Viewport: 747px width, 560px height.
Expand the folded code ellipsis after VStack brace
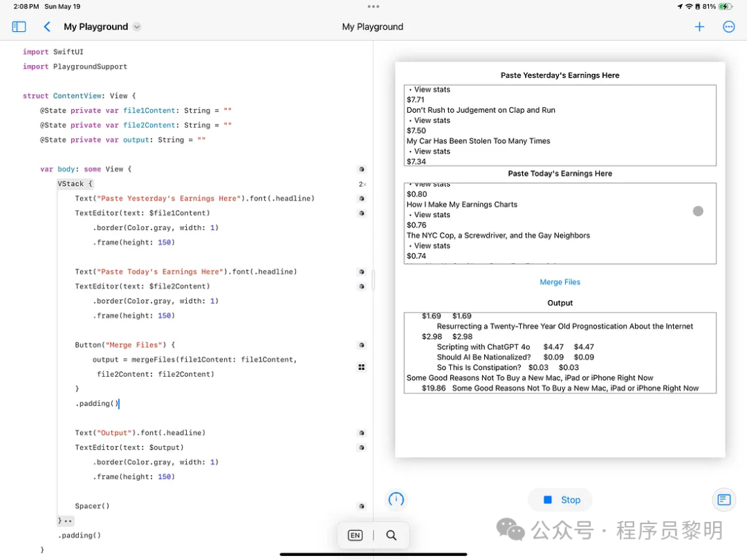[x=68, y=521]
